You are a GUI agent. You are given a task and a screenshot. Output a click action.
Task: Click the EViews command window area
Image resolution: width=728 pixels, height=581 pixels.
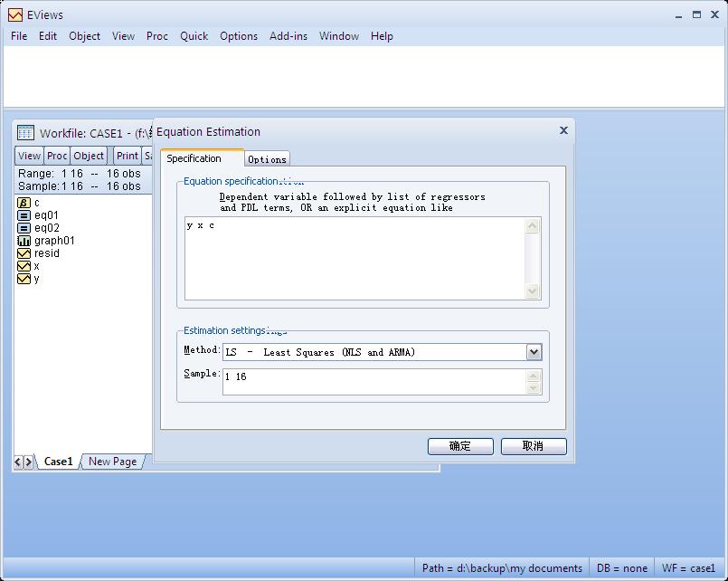pyautogui.click(x=364, y=77)
